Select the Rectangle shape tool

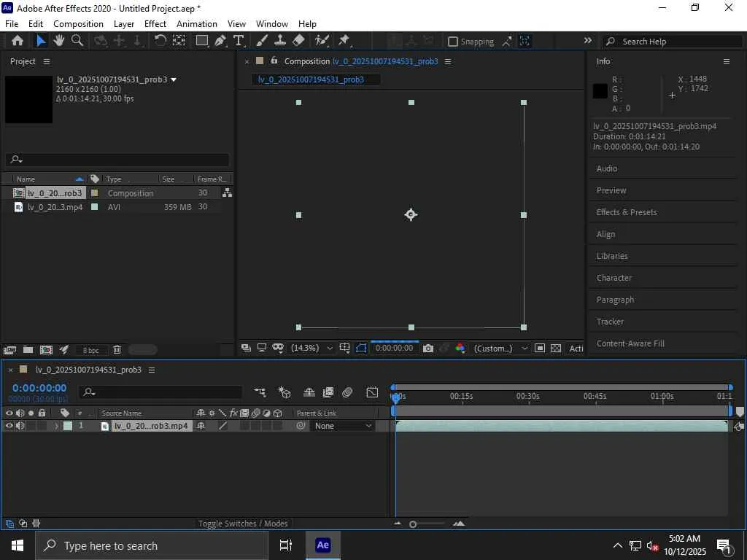coord(203,41)
